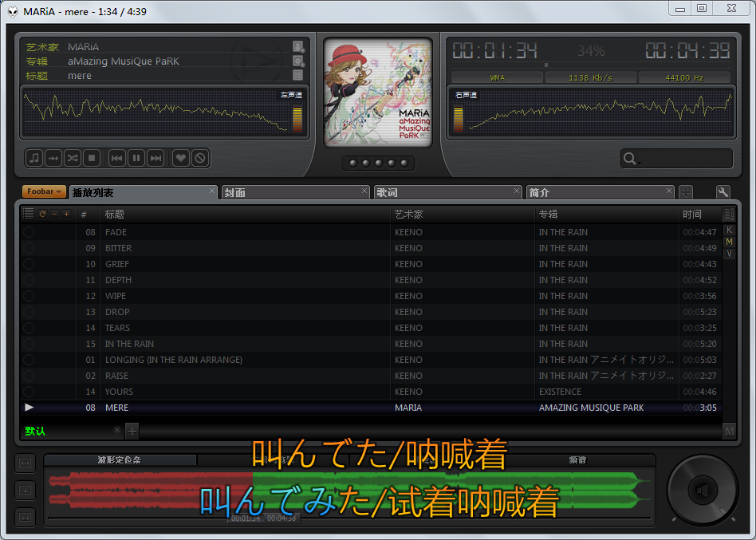Viewport: 756px width, 540px height.
Task: Select the track BITTER
Action: point(372,248)
